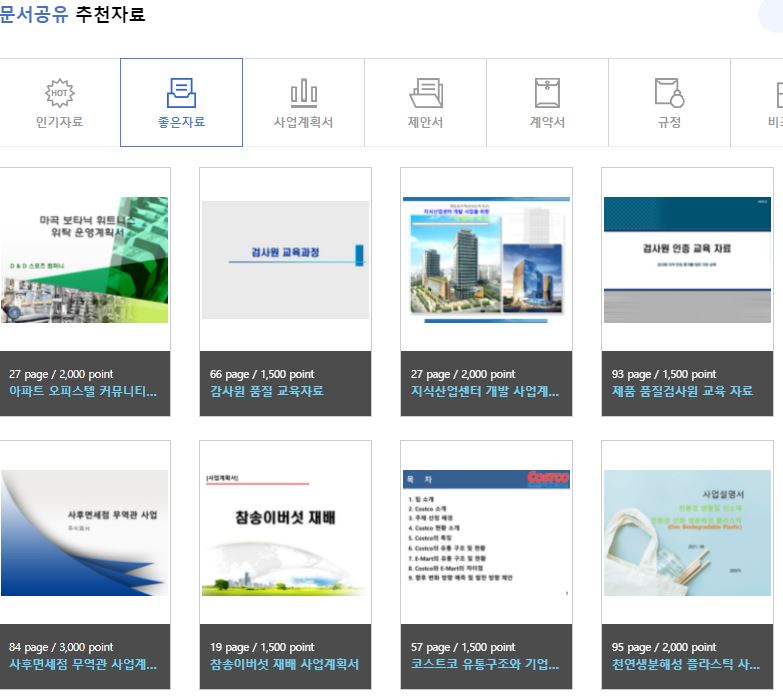The height and width of the screenshot is (698, 783).
Task: Open the 문서공유 heading link
Action: (x=34, y=14)
